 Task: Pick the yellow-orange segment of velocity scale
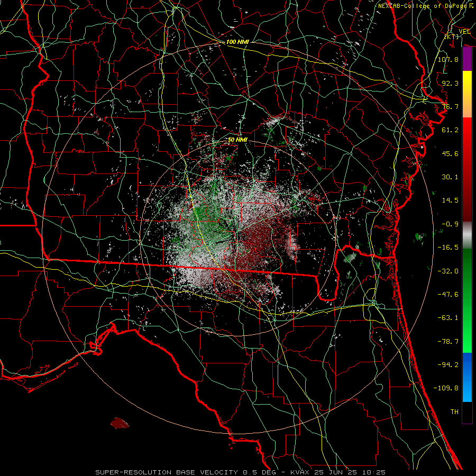point(467,94)
